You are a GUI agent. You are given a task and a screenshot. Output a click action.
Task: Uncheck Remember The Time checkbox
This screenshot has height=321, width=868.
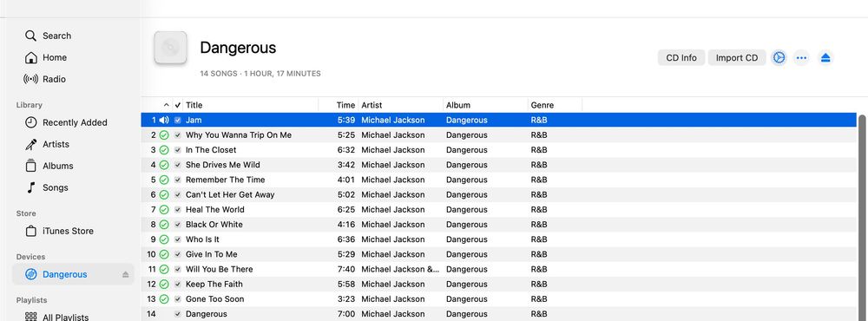pyautogui.click(x=178, y=180)
